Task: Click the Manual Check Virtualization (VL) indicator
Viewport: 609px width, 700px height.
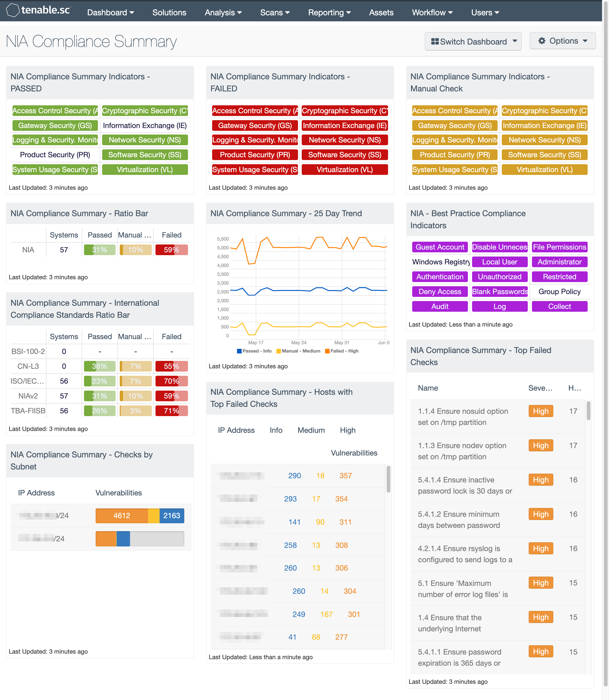Action: (x=544, y=170)
